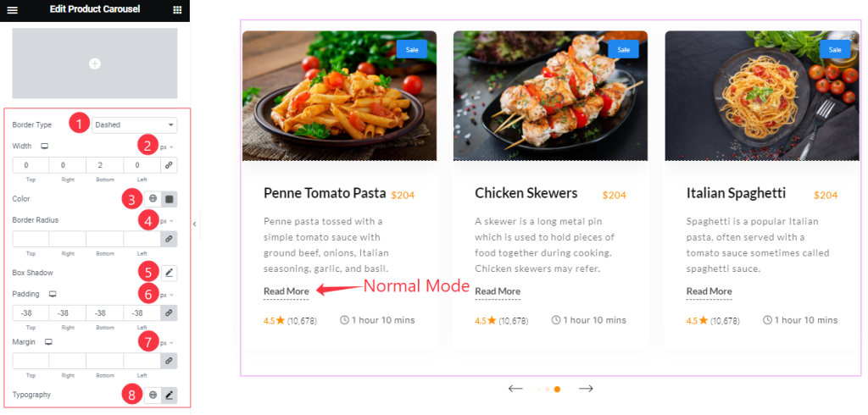Toggle linked values for Padding fields
The image size is (868, 415).
click(x=170, y=313)
